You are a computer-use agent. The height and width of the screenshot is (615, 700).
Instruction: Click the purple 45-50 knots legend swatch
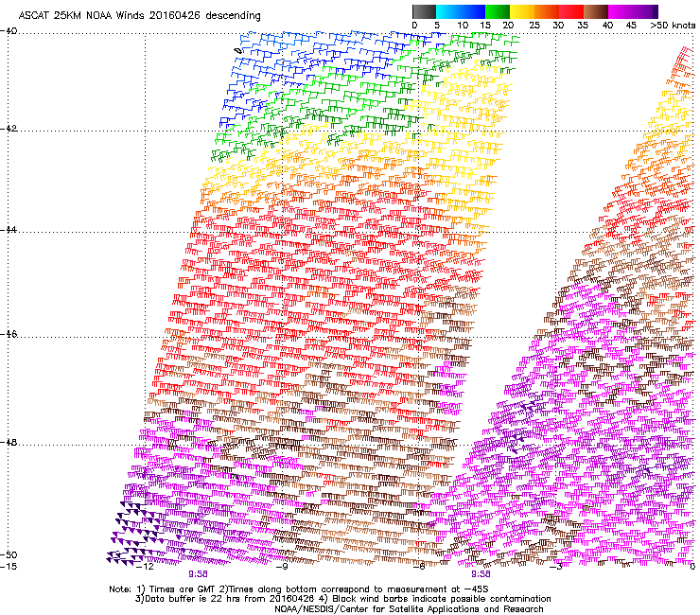click(x=643, y=11)
